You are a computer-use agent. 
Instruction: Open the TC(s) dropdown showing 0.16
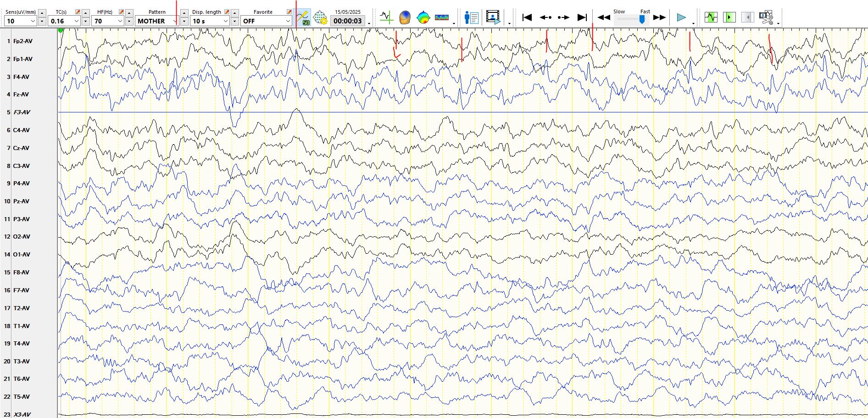(64, 21)
